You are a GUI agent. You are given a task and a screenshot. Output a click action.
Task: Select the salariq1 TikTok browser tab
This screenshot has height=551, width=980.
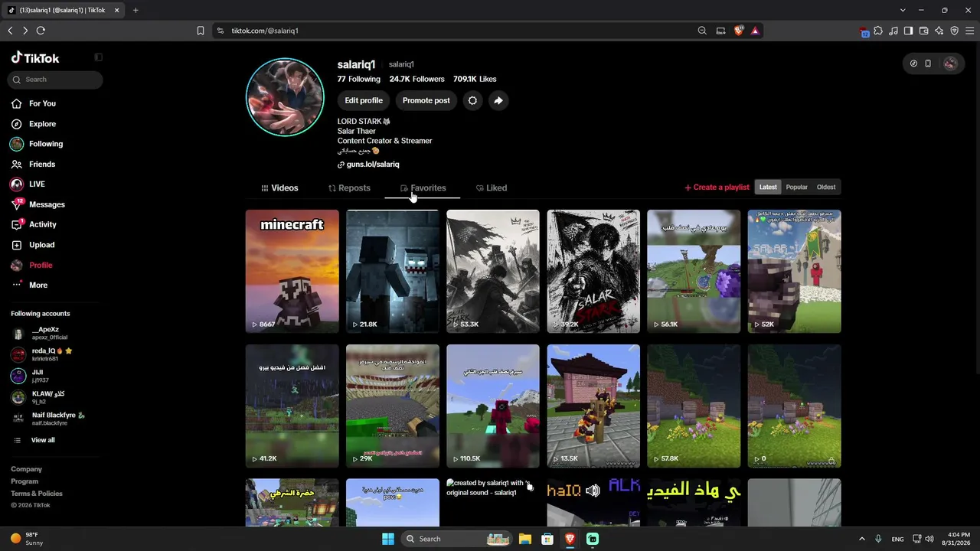coord(64,10)
